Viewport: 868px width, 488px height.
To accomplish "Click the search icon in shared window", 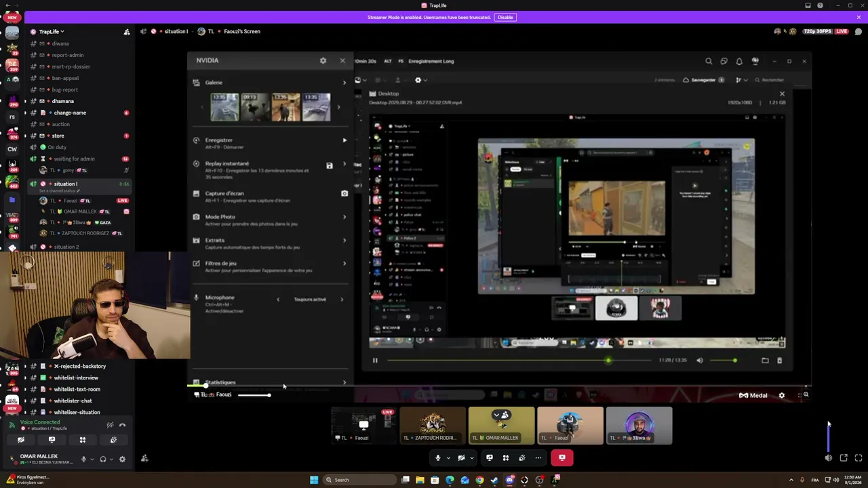I will 709,61.
